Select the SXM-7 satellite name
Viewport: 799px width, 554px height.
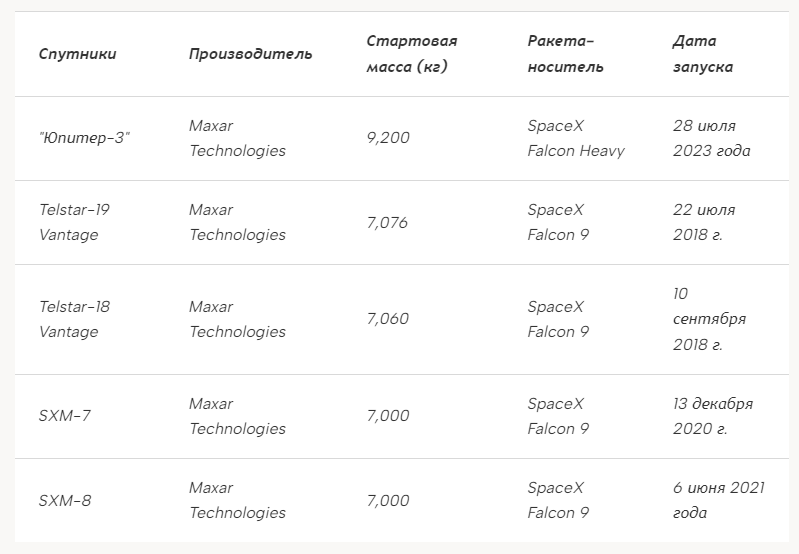[x=65, y=416]
